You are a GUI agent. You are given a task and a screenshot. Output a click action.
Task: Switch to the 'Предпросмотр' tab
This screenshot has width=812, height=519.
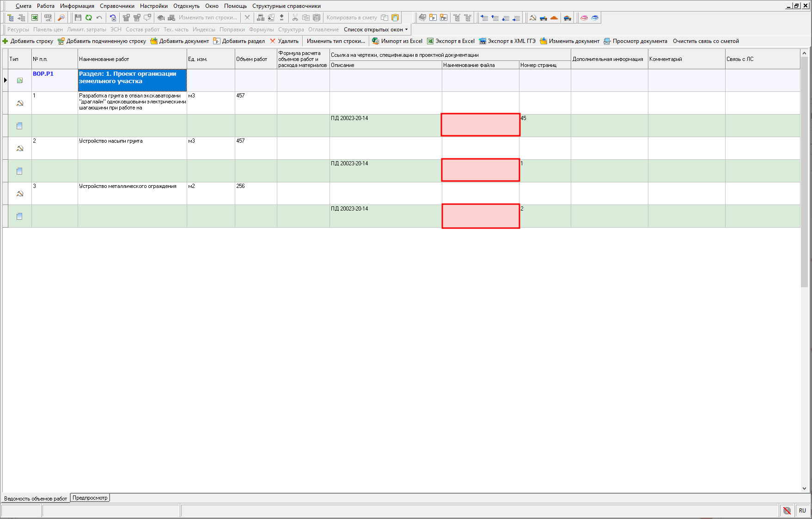point(90,498)
